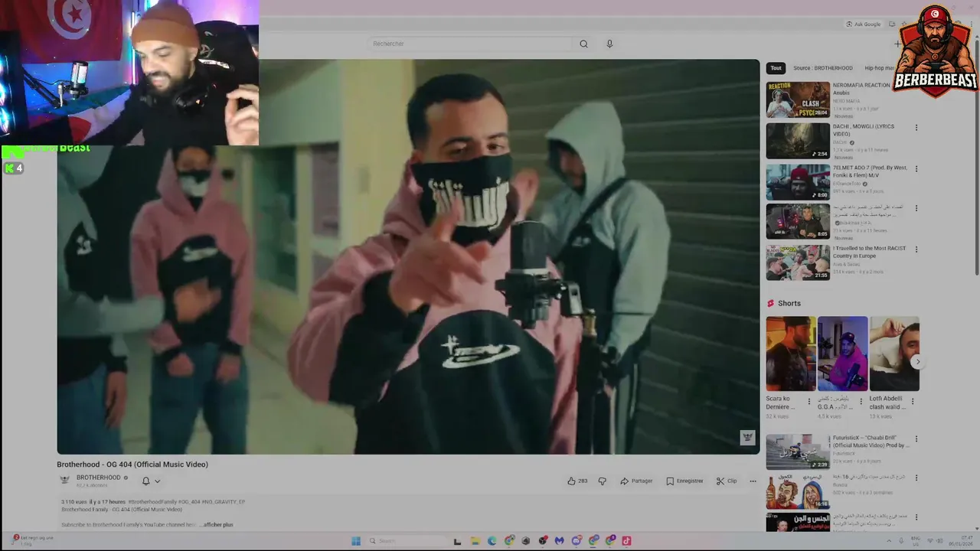Click the channel watermark logo on video
This screenshot has height=551, width=980.
pos(747,438)
